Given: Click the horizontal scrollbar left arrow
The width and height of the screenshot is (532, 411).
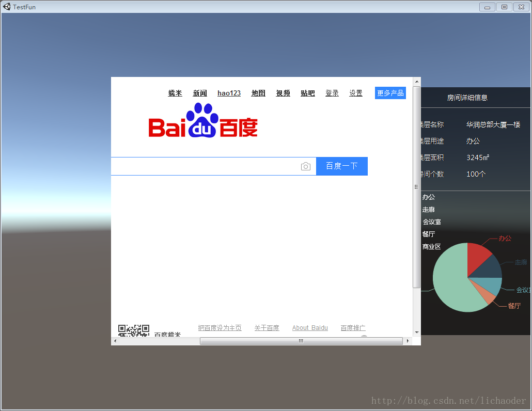Looking at the screenshot, I should (x=115, y=341).
